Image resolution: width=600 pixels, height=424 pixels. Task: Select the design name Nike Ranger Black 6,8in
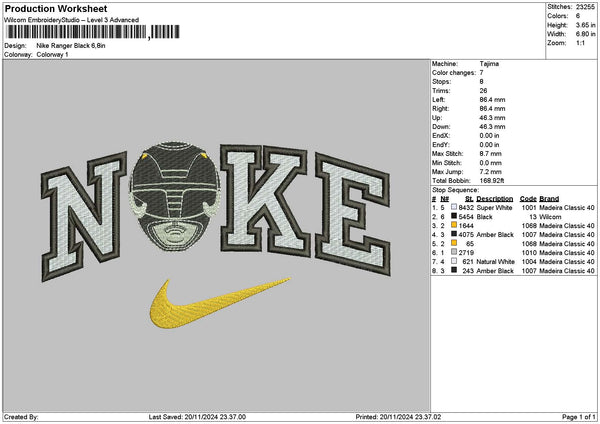[x=71, y=46]
